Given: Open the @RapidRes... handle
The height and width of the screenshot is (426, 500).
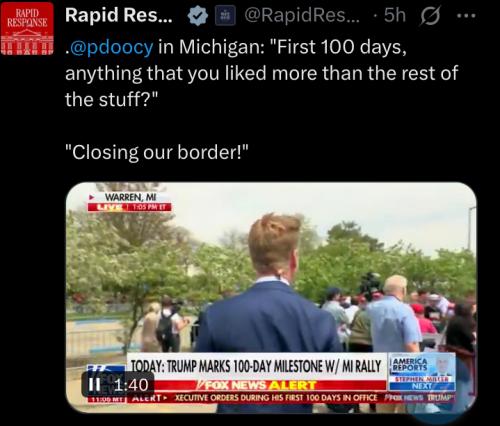Looking at the screenshot, I should tap(302, 15).
